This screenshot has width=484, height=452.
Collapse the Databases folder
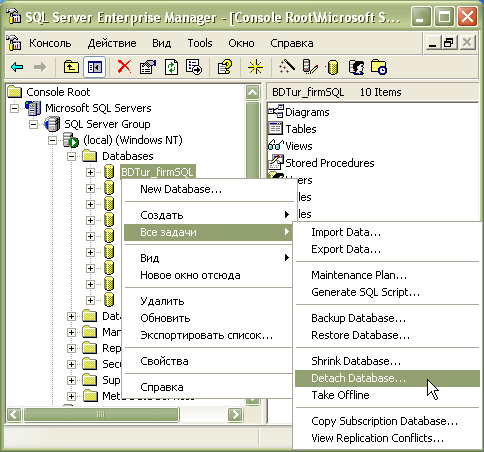(x=71, y=156)
